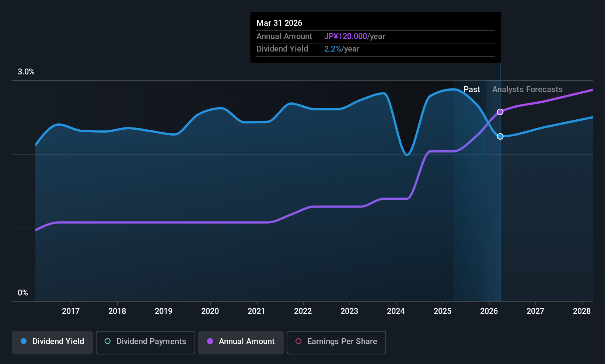The height and width of the screenshot is (364, 605).
Task: Show the Earnings Per Share series
Action: coord(336,342)
